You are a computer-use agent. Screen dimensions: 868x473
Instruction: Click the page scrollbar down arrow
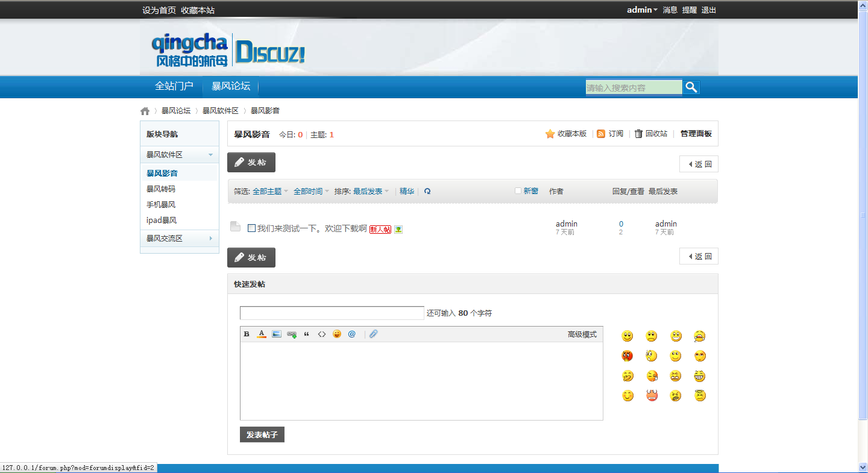(863, 468)
